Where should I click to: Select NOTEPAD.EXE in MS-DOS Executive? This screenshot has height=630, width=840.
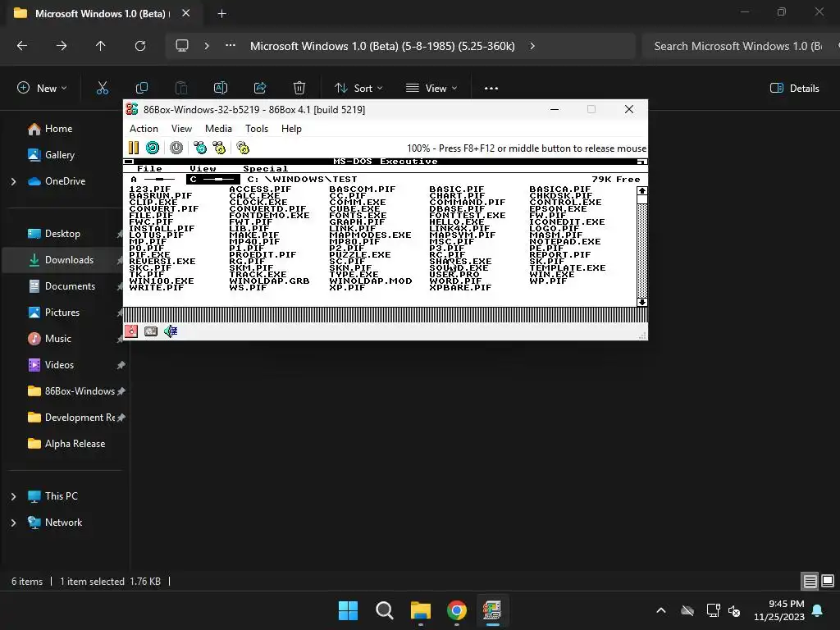pyautogui.click(x=565, y=242)
